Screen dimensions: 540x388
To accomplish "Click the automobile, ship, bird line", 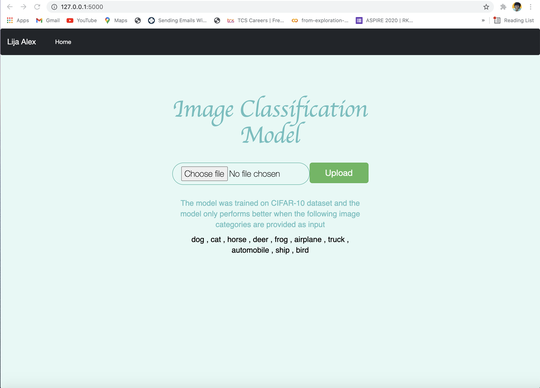I will point(270,250).
